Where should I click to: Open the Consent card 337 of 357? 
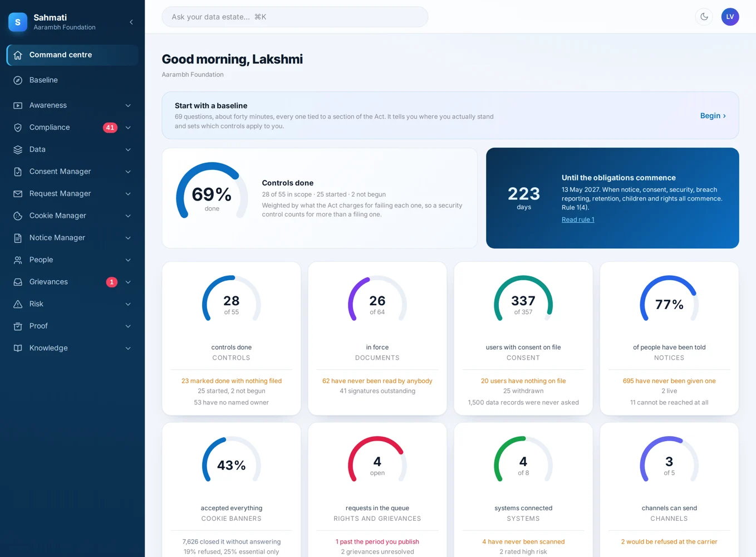523,338
